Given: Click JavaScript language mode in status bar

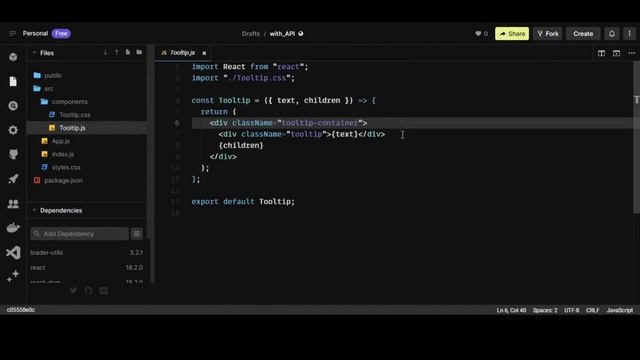Looking at the screenshot, I should coord(620,310).
